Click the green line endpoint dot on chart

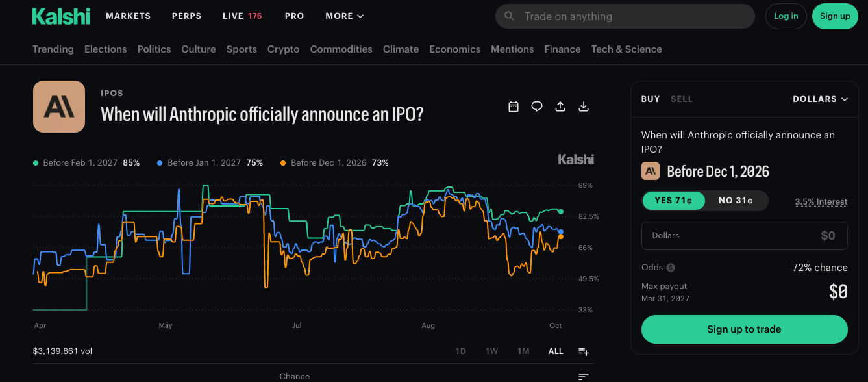(561, 212)
